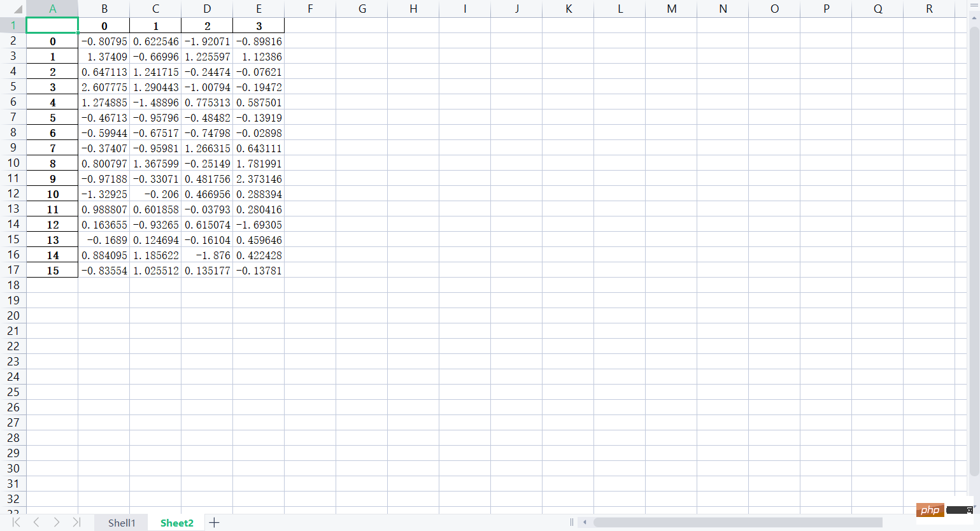This screenshot has height=531, width=980.
Task: Select cell with value -0.80795
Action: click(x=104, y=41)
